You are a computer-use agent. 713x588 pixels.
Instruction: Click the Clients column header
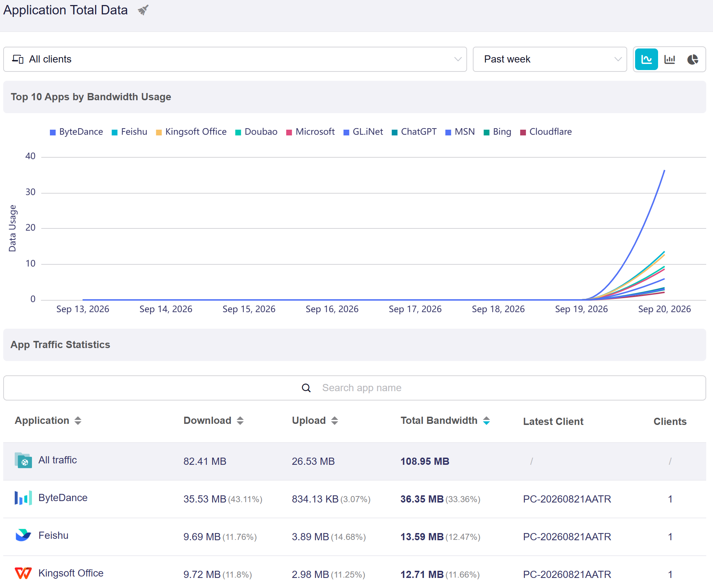point(670,422)
